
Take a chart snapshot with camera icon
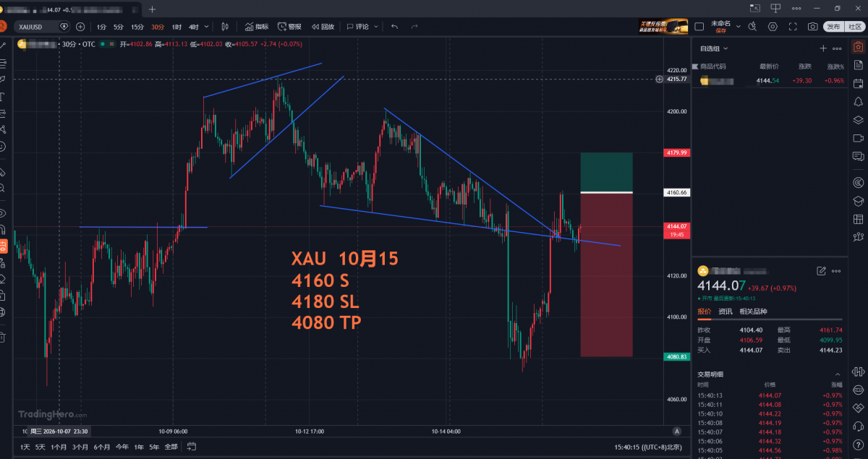(812, 27)
